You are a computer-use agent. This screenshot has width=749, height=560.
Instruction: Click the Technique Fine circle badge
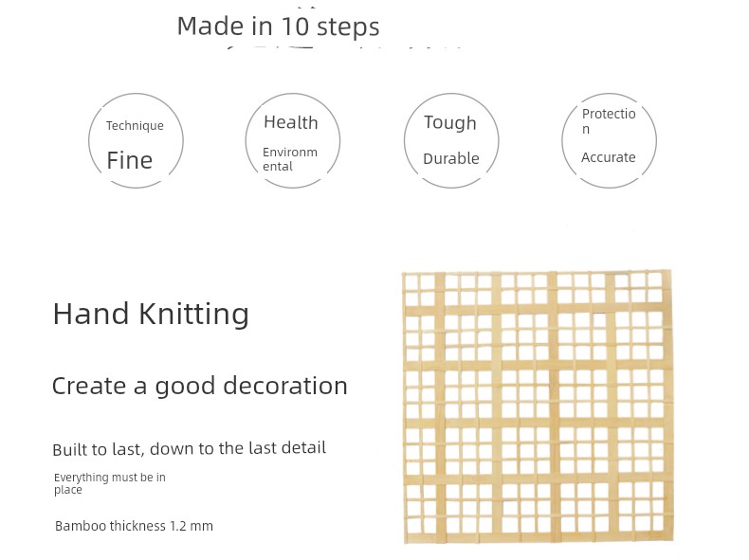(x=136, y=140)
